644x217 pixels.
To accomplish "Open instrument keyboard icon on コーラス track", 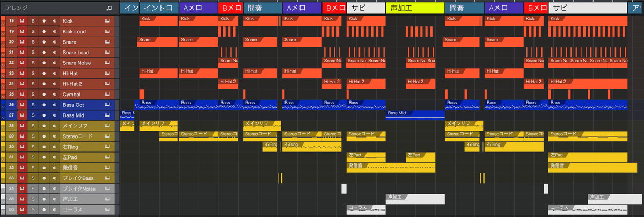I will [107, 209].
